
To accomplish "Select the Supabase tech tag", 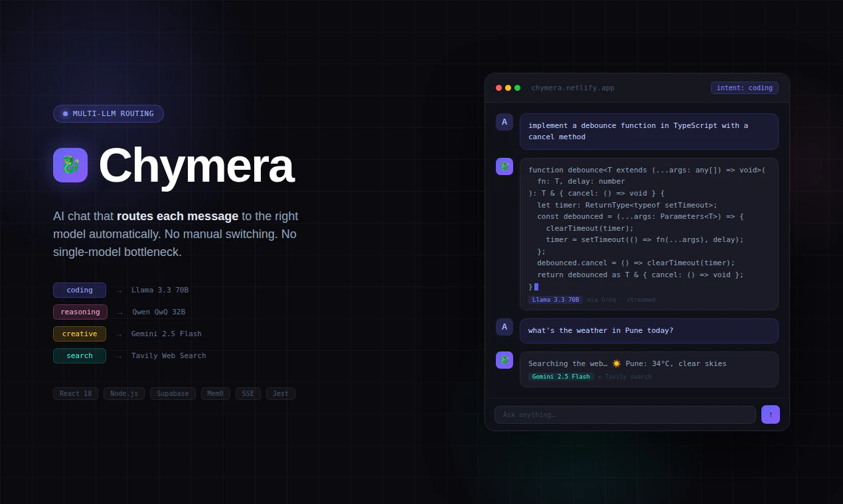I will 173,393.
